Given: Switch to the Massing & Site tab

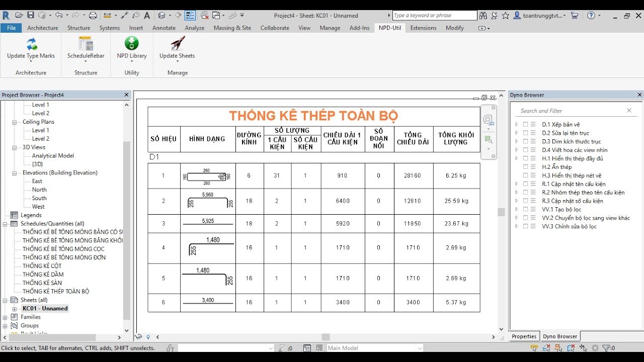Looking at the screenshot, I should pos(232,28).
